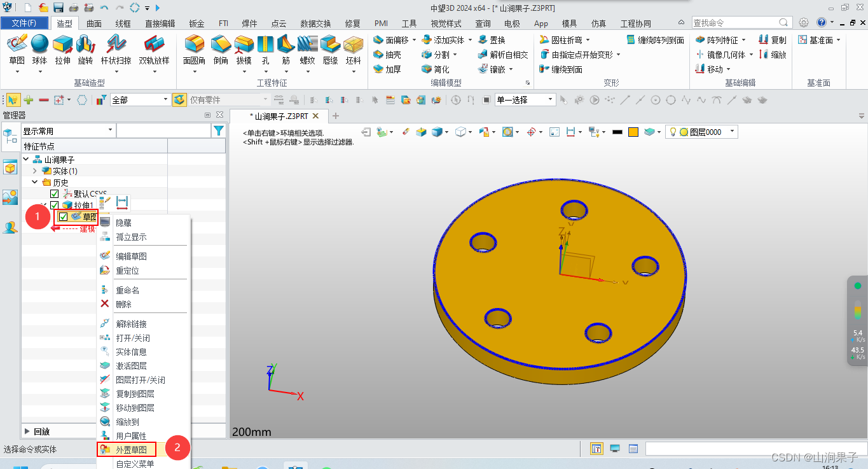Switch to the 山涧果子.Z3PRT document tab
Screen dimensions: 868x469
pyautogui.click(x=280, y=116)
